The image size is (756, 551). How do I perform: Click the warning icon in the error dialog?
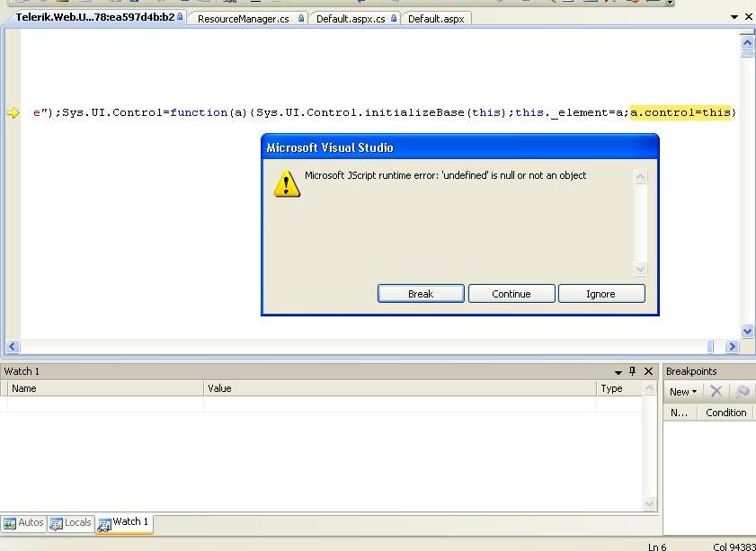tap(287, 183)
